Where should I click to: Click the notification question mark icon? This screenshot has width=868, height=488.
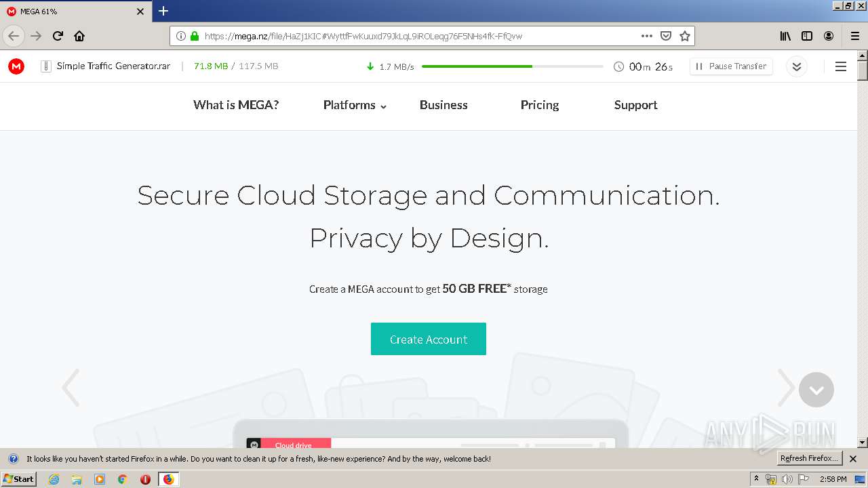pos(14,459)
